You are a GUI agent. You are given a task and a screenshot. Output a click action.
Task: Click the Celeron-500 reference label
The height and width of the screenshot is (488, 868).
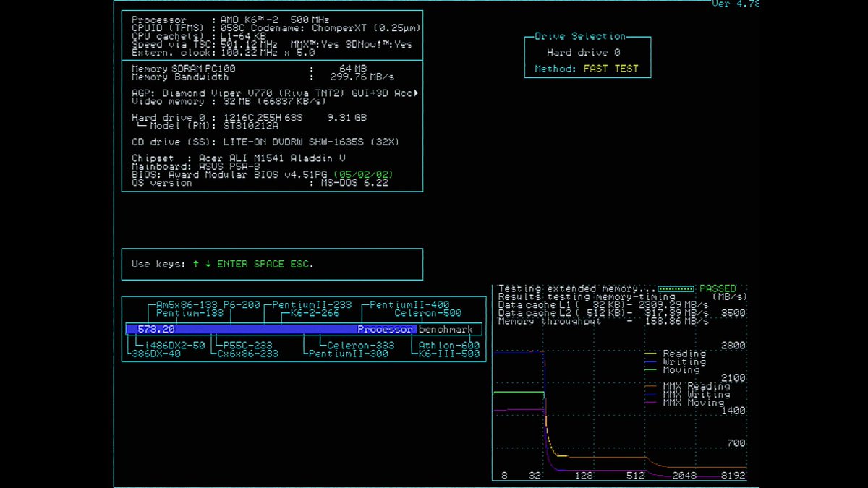(428, 313)
